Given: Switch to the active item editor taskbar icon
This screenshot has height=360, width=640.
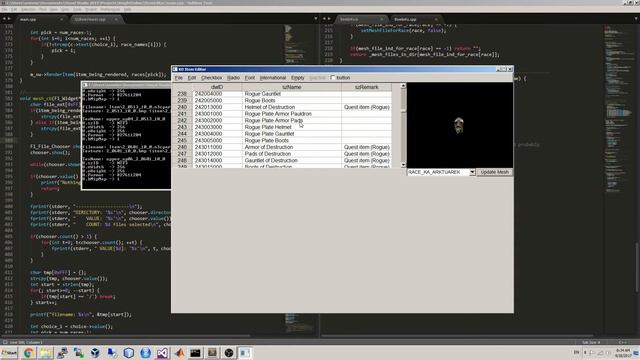Looking at the screenshot, I should (x=245, y=353).
